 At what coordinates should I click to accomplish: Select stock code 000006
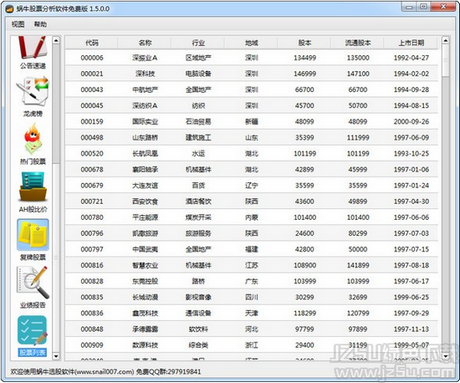[92, 58]
